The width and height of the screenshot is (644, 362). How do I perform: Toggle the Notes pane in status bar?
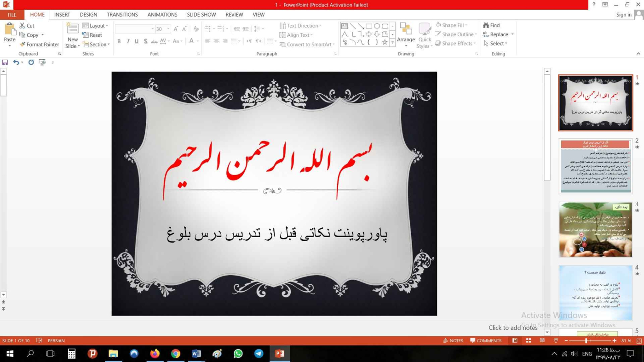453,341
